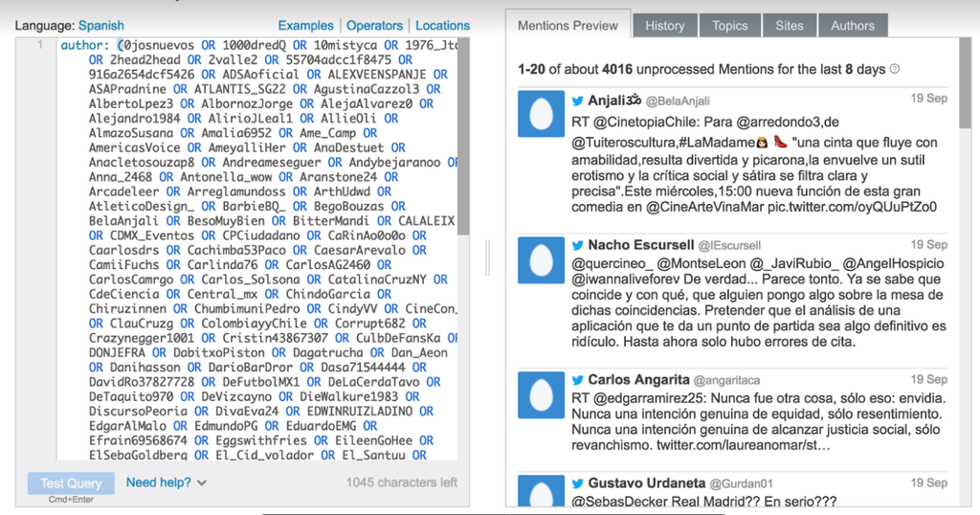This screenshot has width=980, height=515.
Task: Click the Twitter icon beside Carlos Angarita
Action: [578, 380]
